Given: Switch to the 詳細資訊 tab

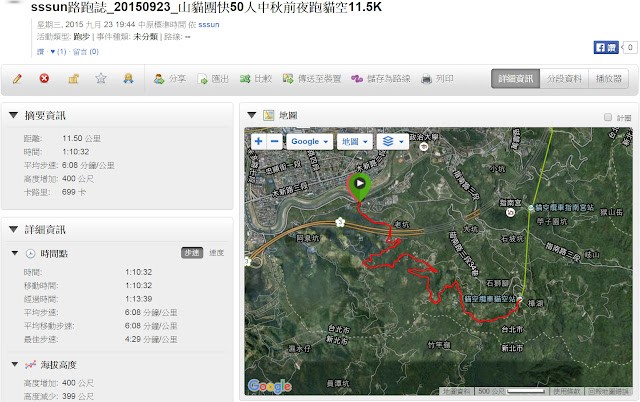Looking at the screenshot, I should click(516, 78).
